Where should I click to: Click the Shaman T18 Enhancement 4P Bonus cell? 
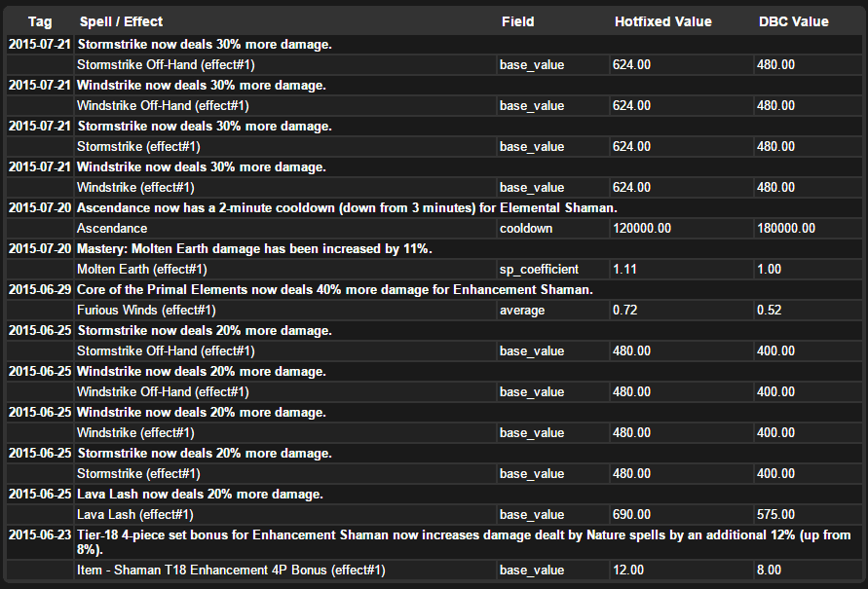[x=231, y=571]
